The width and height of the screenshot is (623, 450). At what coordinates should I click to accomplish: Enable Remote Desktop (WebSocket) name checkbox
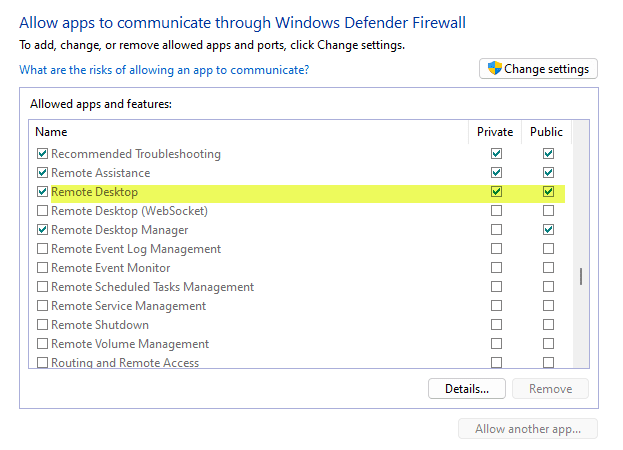pos(42,211)
